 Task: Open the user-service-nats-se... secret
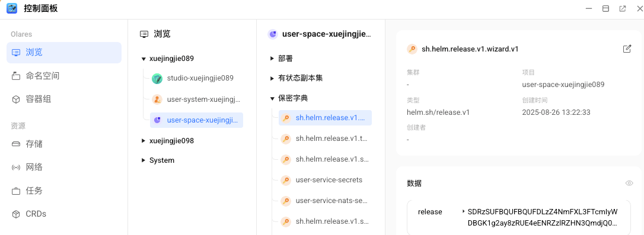pyautogui.click(x=325, y=201)
